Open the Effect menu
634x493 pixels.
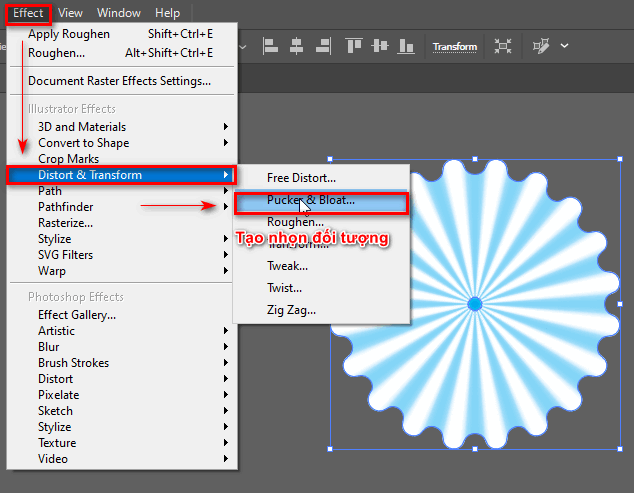tap(28, 13)
